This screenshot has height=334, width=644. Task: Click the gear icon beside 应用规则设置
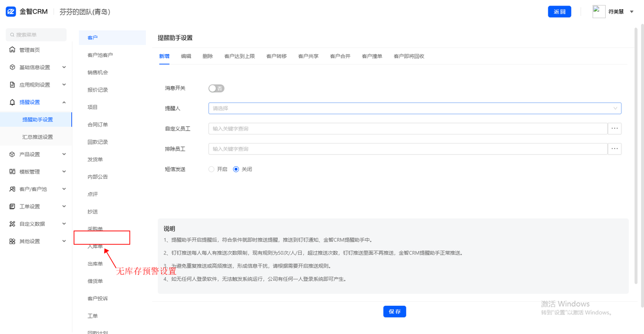coord(13,85)
